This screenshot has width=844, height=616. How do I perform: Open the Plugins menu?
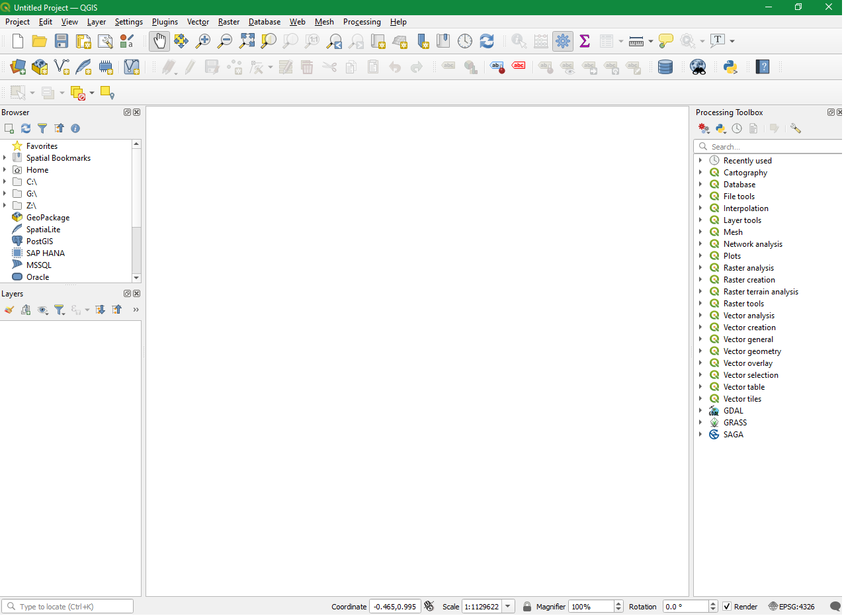pos(165,22)
